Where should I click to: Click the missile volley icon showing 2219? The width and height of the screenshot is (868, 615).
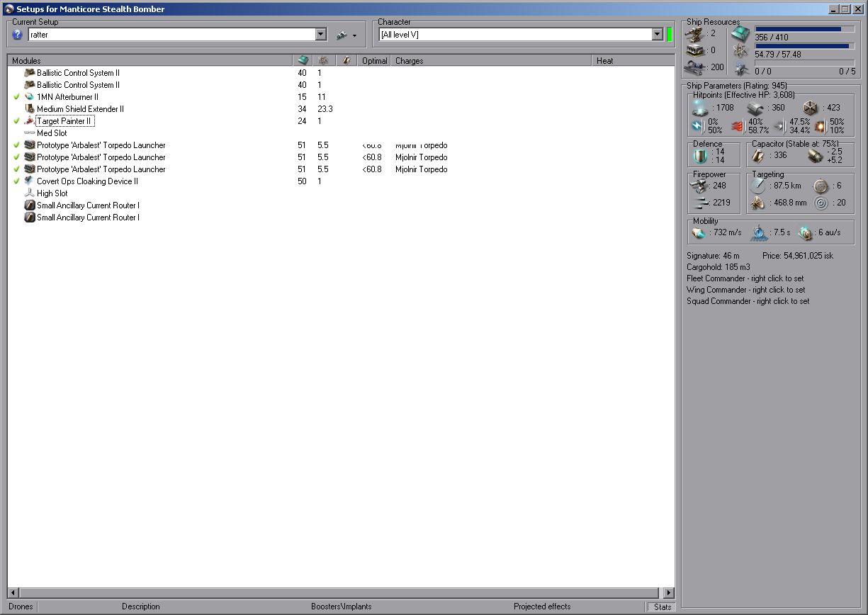[701, 203]
